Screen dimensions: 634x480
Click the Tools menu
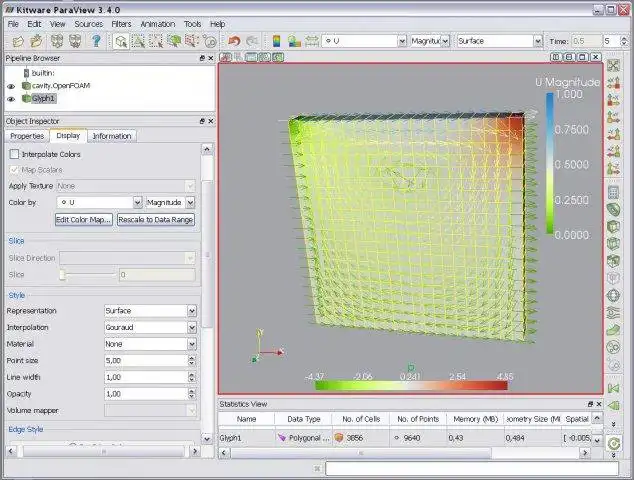[x=192, y=24]
